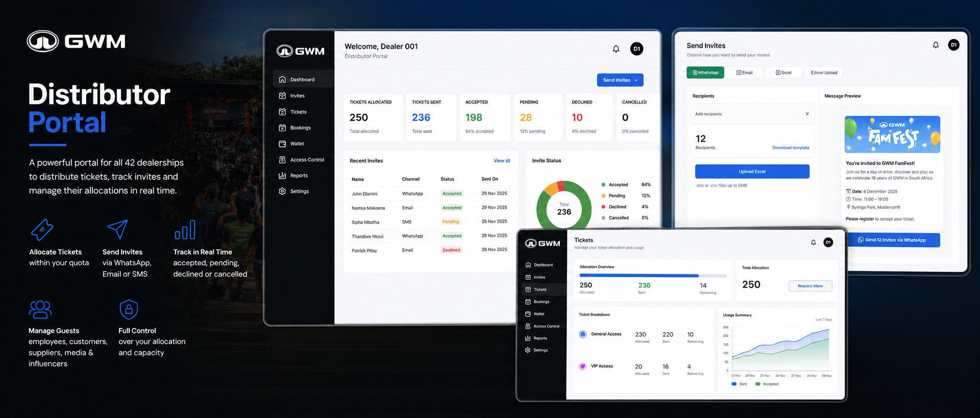Open Reports in the Welcome window sidebar
The image size is (980, 418).
pos(299,176)
